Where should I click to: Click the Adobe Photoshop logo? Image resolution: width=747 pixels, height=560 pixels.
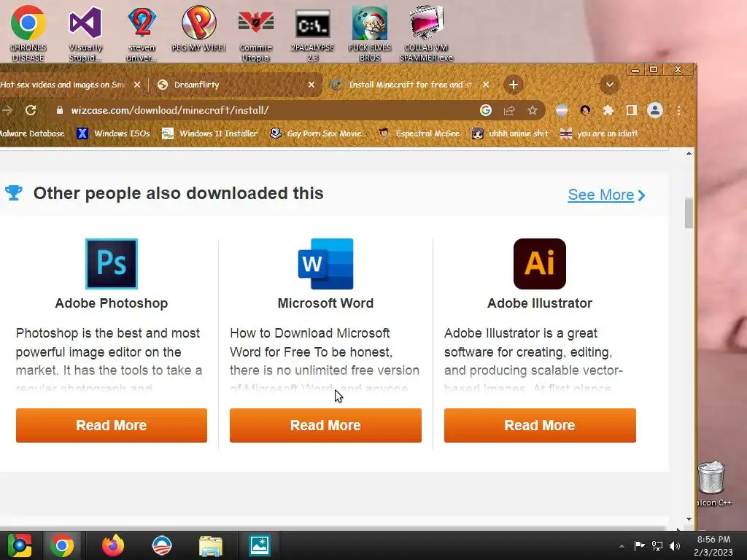(x=112, y=264)
